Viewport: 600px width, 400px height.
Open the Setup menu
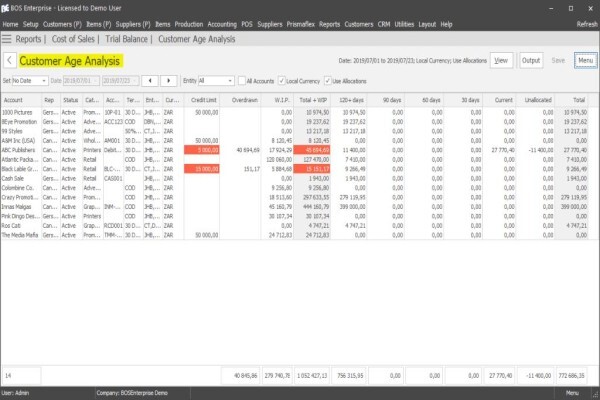click(31, 24)
